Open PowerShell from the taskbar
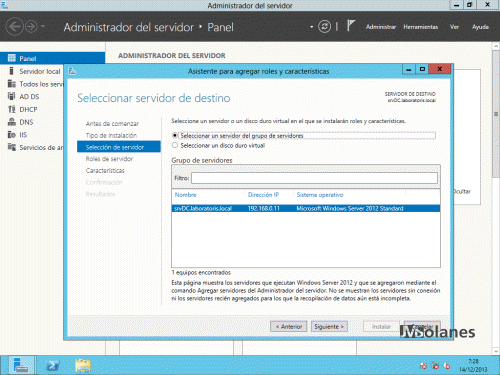The width and height of the screenshot is (500, 375). click(x=53, y=366)
